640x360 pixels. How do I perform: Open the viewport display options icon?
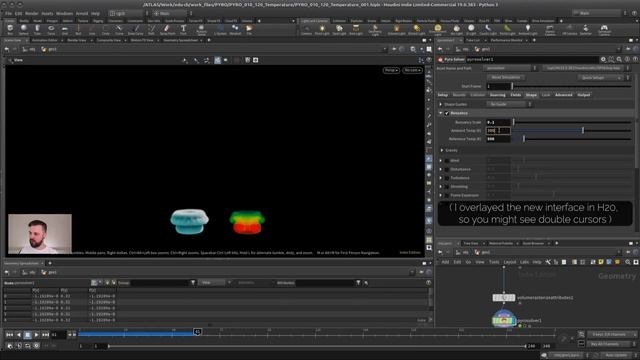point(429,247)
